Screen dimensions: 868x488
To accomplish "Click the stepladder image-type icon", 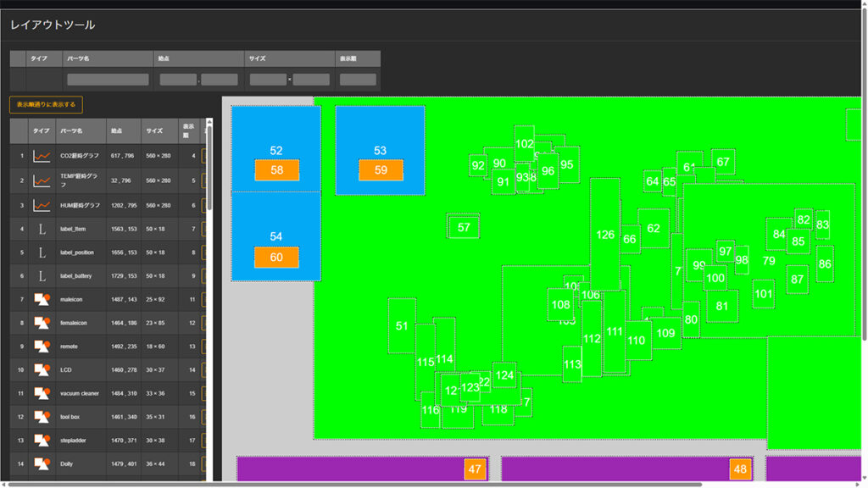I will coord(42,441).
